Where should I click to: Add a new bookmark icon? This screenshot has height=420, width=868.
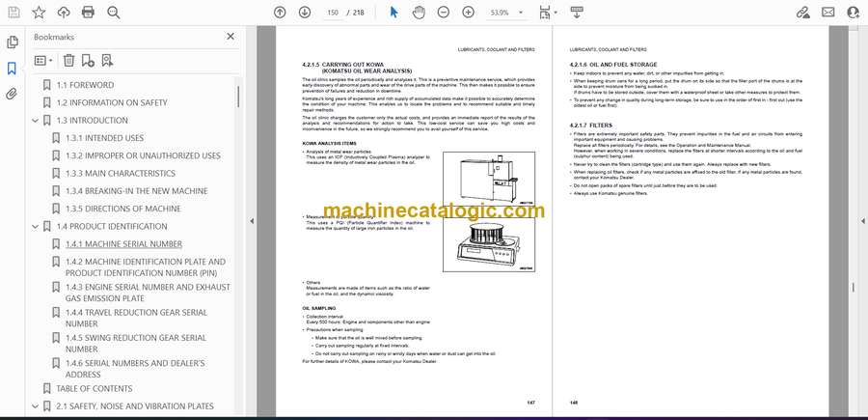click(88, 61)
